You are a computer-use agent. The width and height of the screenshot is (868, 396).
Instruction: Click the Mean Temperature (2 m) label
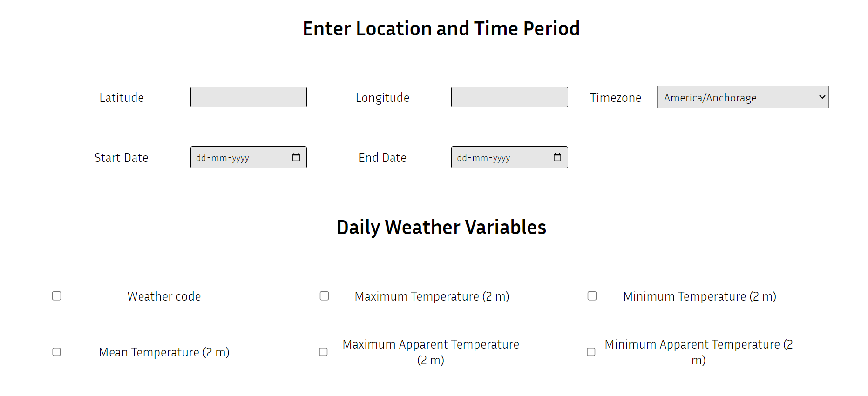(x=164, y=352)
